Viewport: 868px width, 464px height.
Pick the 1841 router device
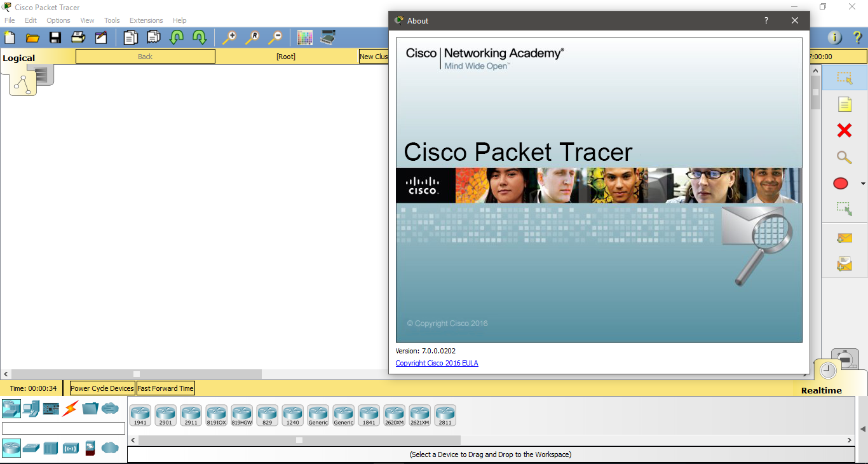point(369,415)
